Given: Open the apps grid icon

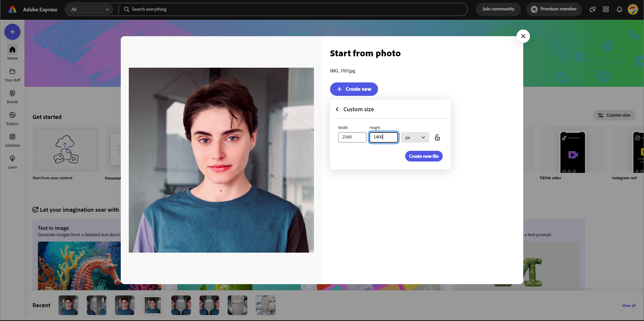Looking at the screenshot, I should (x=606, y=9).
